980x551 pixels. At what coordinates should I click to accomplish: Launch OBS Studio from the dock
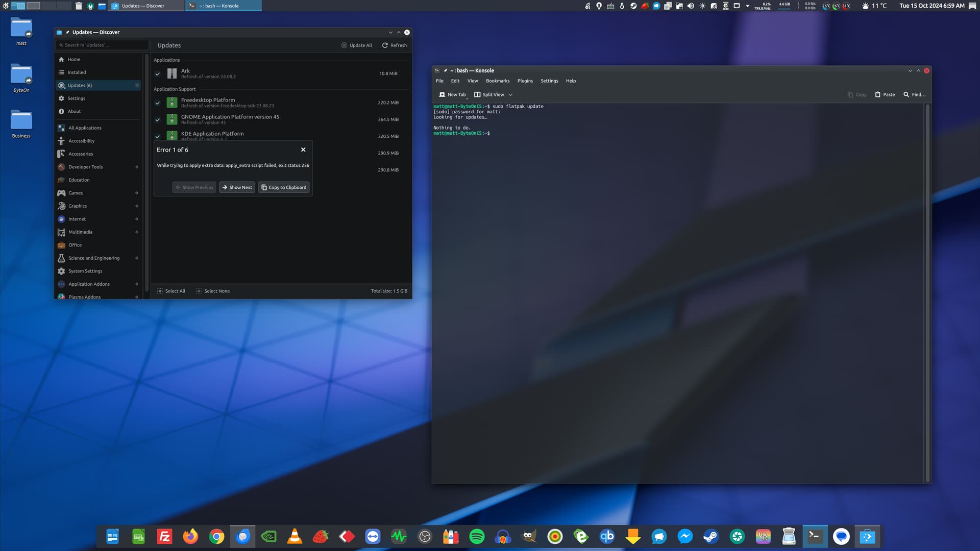click(x=425, y=537)
